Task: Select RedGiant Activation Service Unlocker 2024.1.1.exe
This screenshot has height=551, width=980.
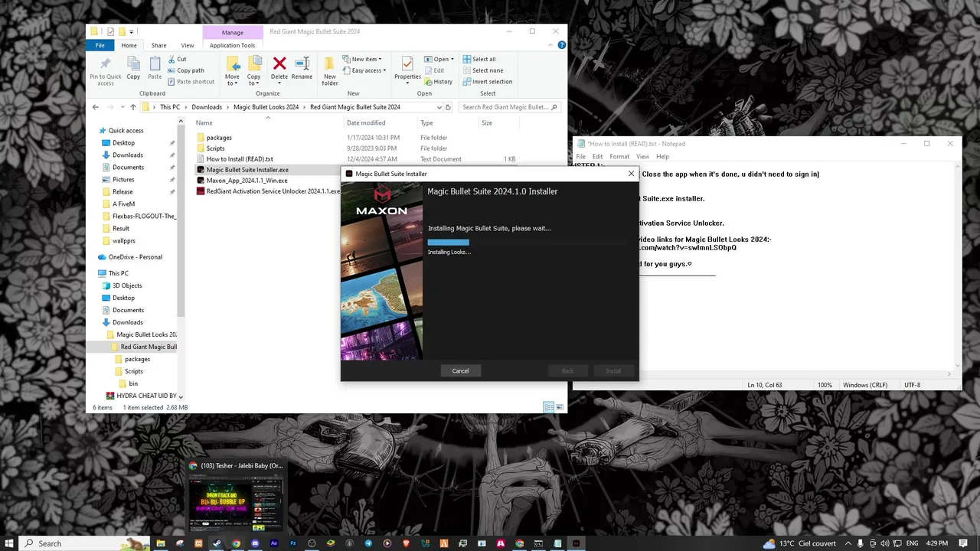Action: (x=268, y=191)
